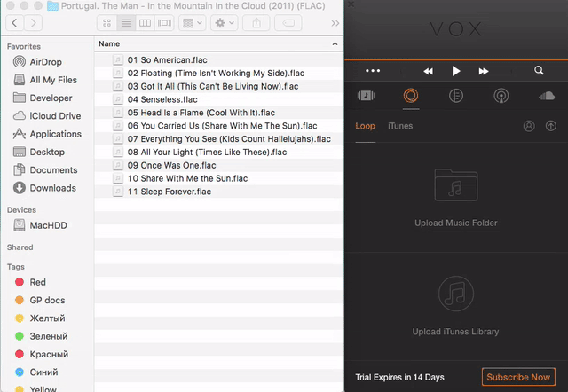568x392 pixels.
Task: Select 07 Everything You See file
Action: click(219, 139)
